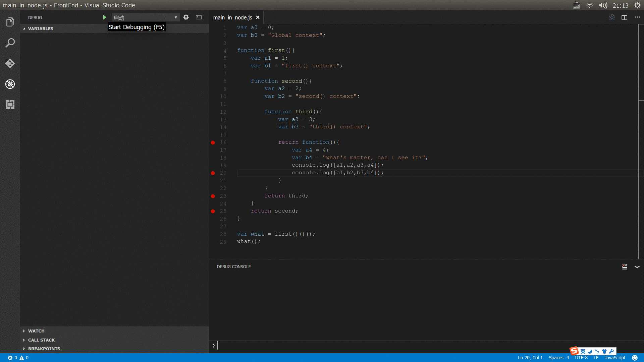Open the launch configuration dropdown
Screen dimensions: 644x362
[146, 17]
